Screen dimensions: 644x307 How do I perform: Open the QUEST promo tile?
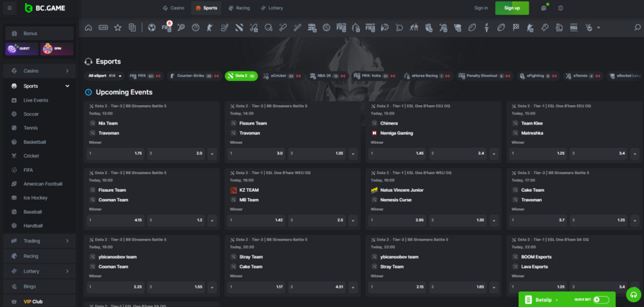click(21, 49)
